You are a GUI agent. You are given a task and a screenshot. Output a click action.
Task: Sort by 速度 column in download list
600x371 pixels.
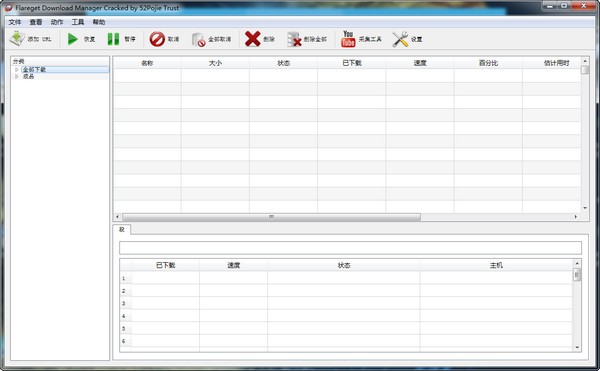(x=420, y=63)
